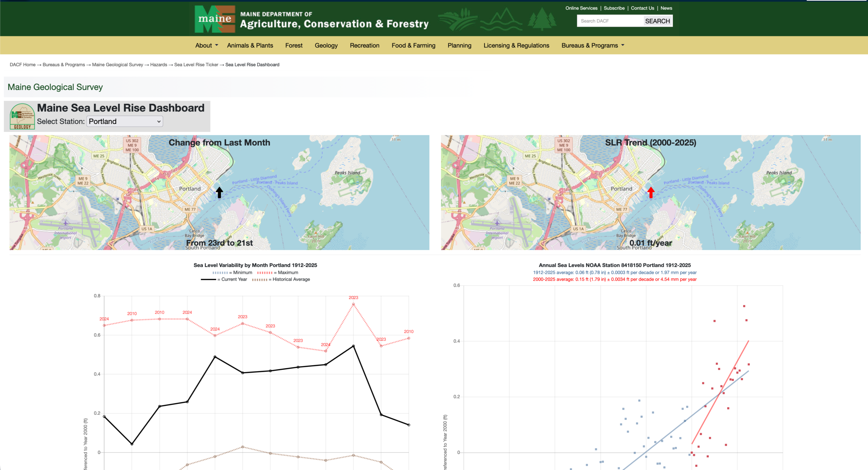Screen dimensions: 868x470
Task: Click the mountains and water header icon
Action: coord(501,19)
